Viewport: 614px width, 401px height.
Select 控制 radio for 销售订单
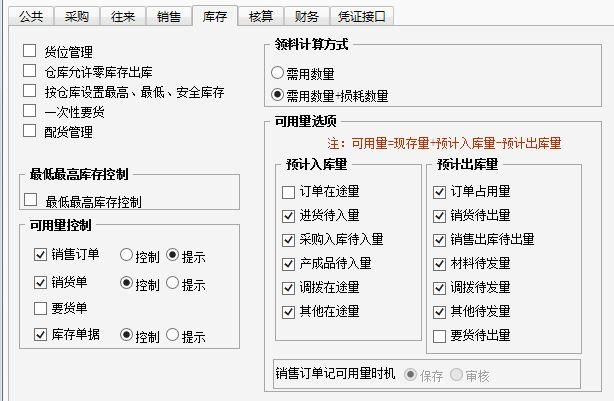point(126,255)
